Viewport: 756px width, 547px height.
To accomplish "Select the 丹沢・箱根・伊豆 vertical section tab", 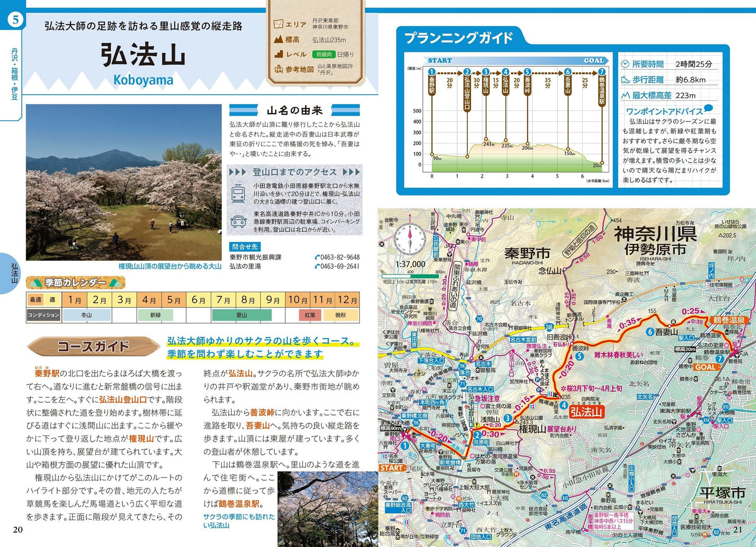I will point(14,73).
